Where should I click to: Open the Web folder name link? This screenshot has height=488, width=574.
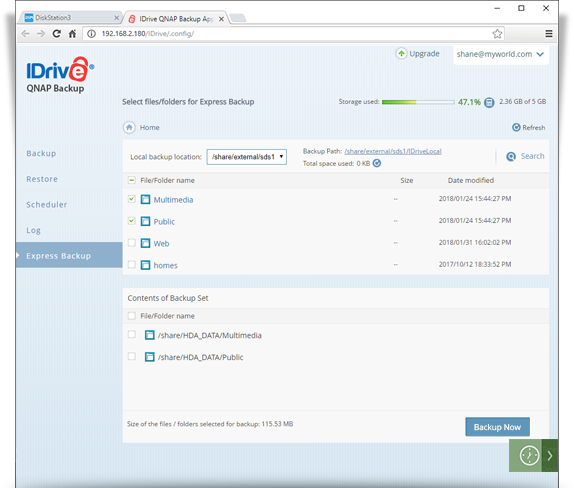pyautogui.click(x=161, y=244)
